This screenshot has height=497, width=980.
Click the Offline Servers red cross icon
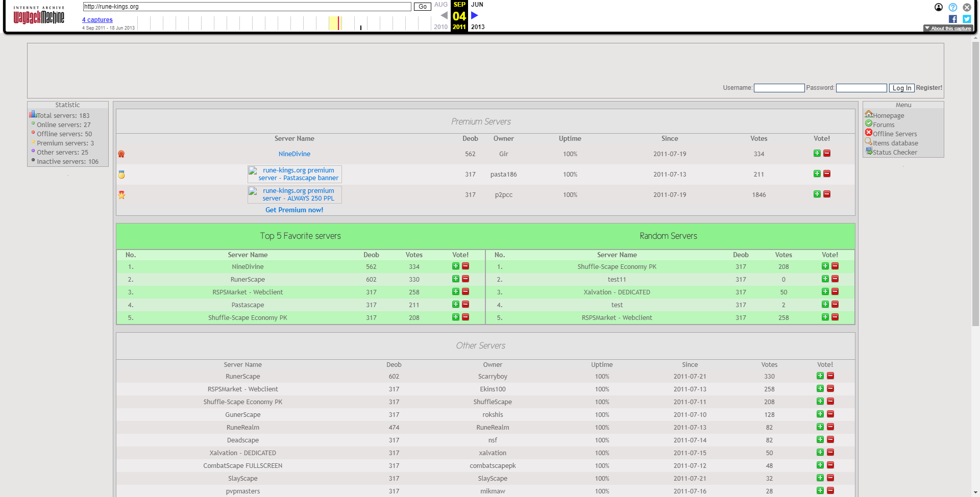869,133
